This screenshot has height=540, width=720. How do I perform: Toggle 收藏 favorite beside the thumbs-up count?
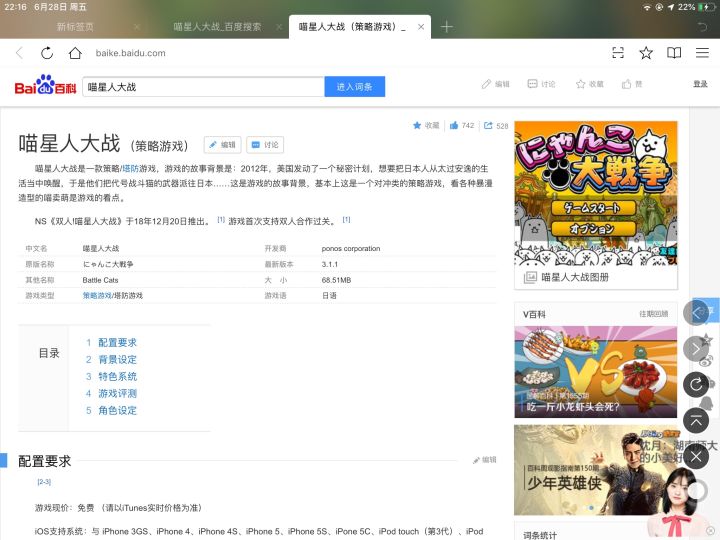[x=426, y=126]
